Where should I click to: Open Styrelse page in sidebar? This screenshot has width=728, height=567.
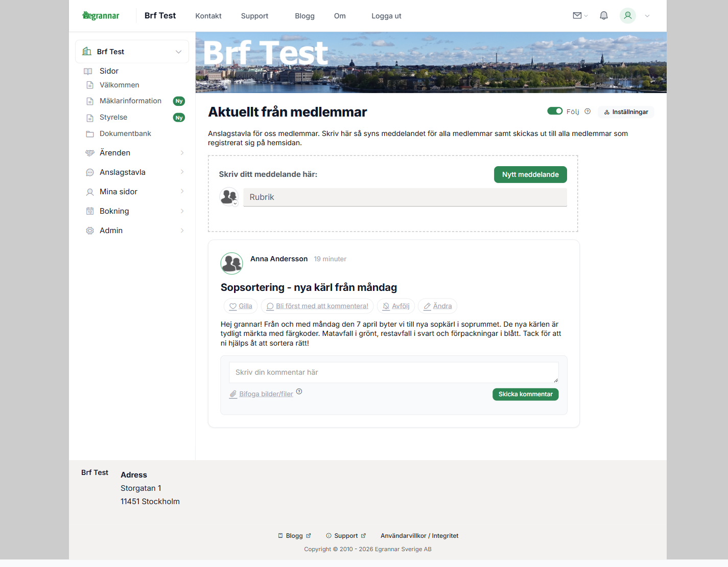click(x=113, y=117)
